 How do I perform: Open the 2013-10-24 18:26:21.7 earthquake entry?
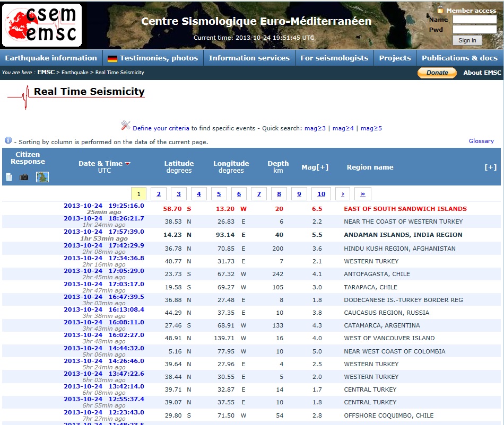(x=104, y=219)
